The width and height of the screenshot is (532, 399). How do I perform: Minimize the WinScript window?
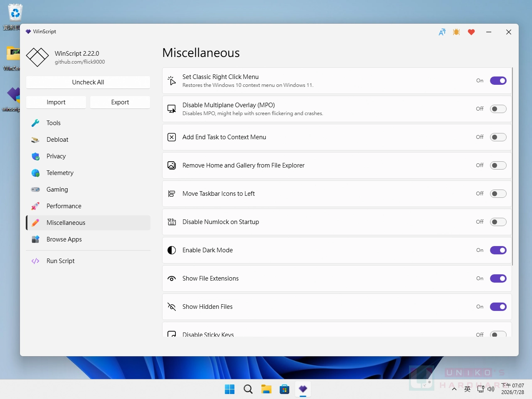coord(489,32)
